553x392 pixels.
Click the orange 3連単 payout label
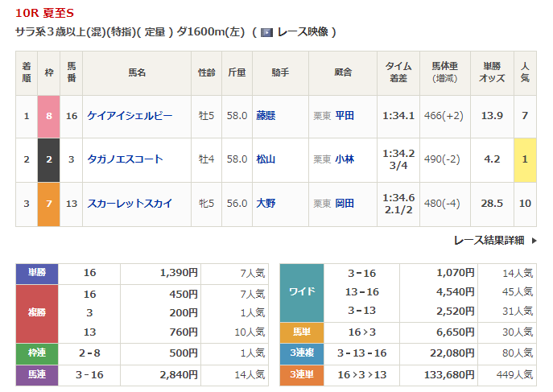[x=301, y=374]
